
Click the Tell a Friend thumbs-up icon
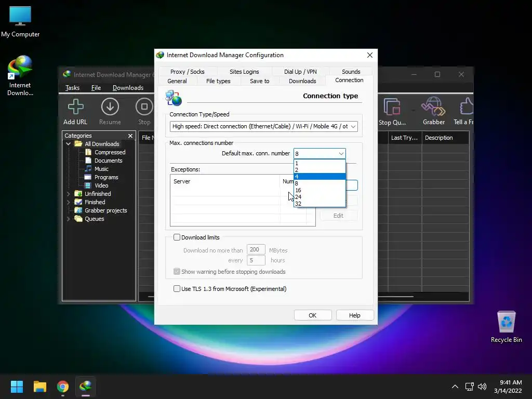(x=467, y=107)
